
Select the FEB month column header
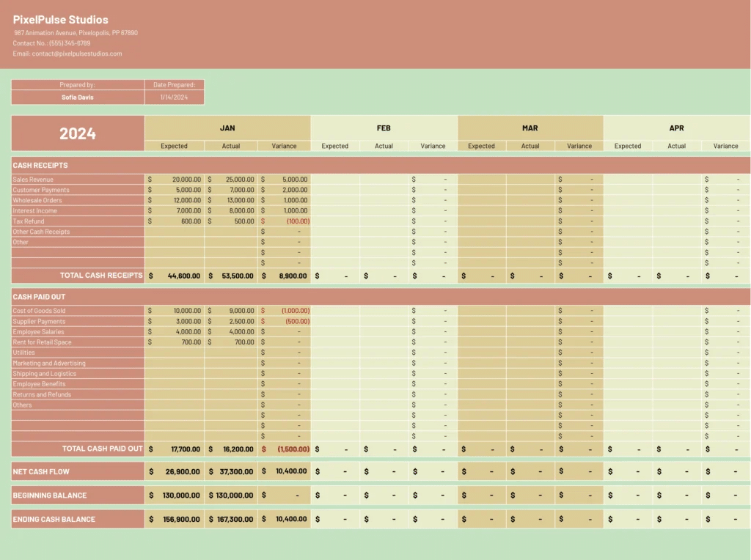pyautogui.click(x=384, y=128)
